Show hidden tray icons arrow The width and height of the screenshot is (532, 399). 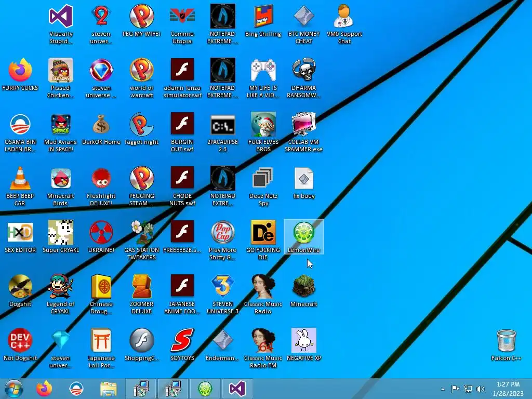443,389
